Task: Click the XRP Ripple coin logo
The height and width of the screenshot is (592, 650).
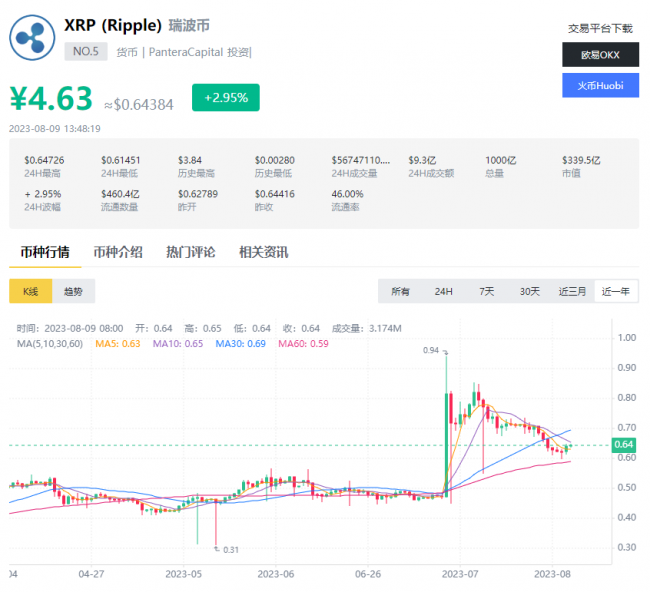Action: tap(32, 38)
